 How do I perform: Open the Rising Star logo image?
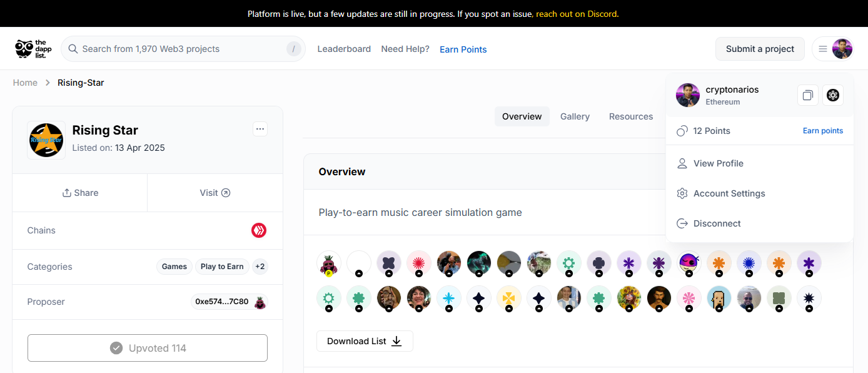[x=46, y=140]
